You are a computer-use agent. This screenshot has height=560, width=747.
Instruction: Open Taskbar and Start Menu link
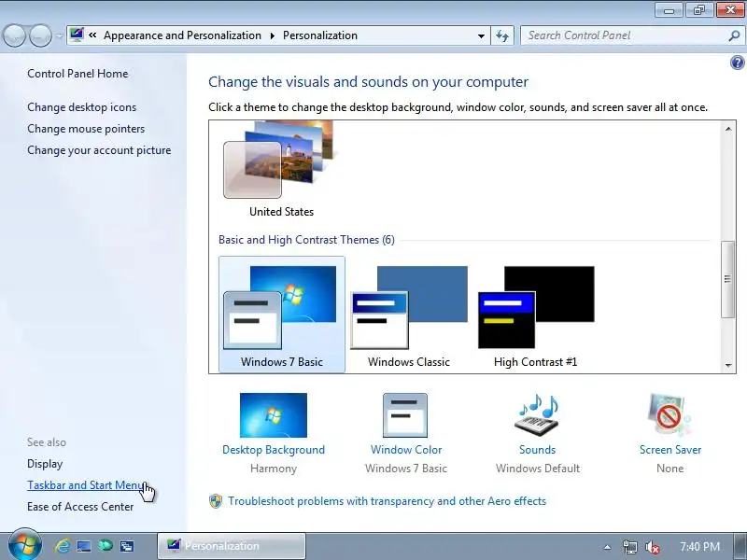[x=86, y=485]
